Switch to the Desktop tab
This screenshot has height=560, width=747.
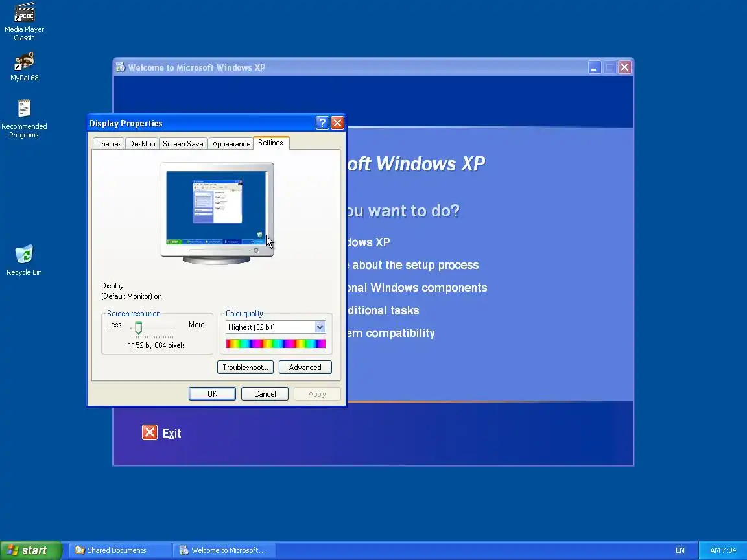click(x=142, y=144)
